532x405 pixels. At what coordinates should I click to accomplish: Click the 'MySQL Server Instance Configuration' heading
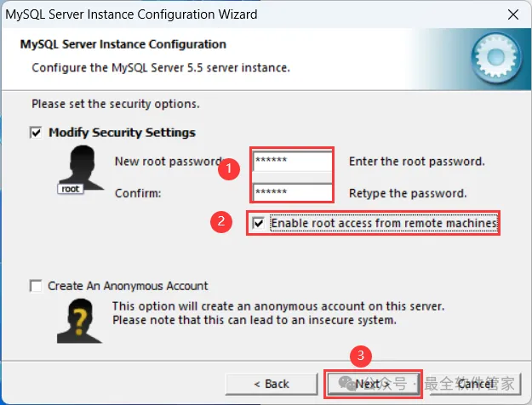123,44
